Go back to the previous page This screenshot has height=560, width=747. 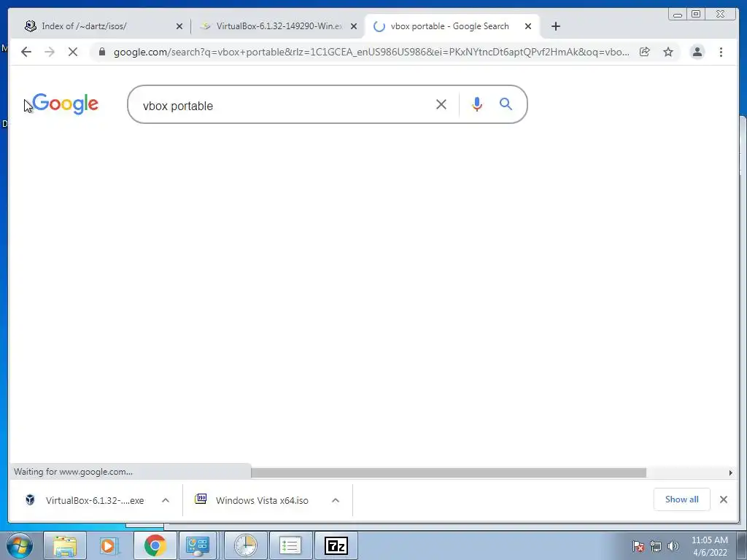[x=26, y=52]
